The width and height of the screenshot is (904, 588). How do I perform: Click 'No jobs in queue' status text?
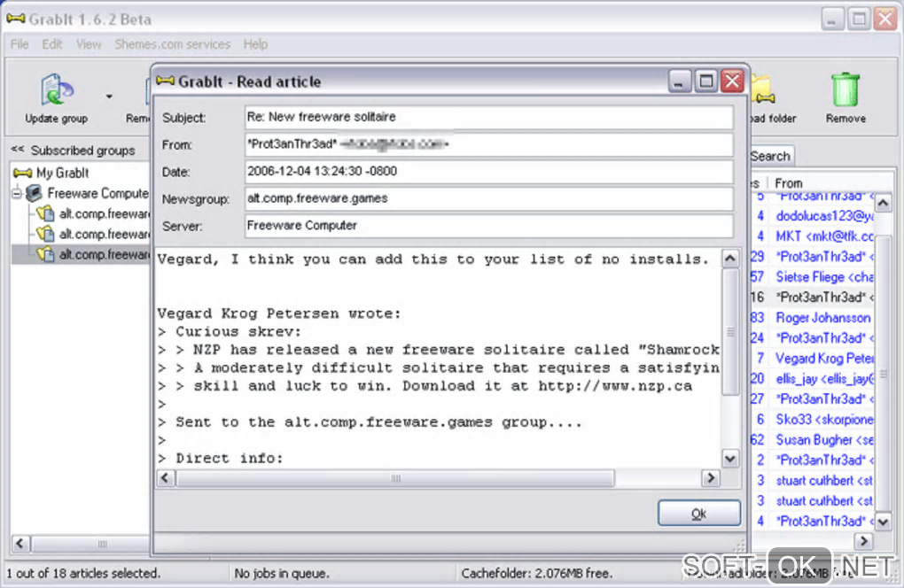point(281,574)
